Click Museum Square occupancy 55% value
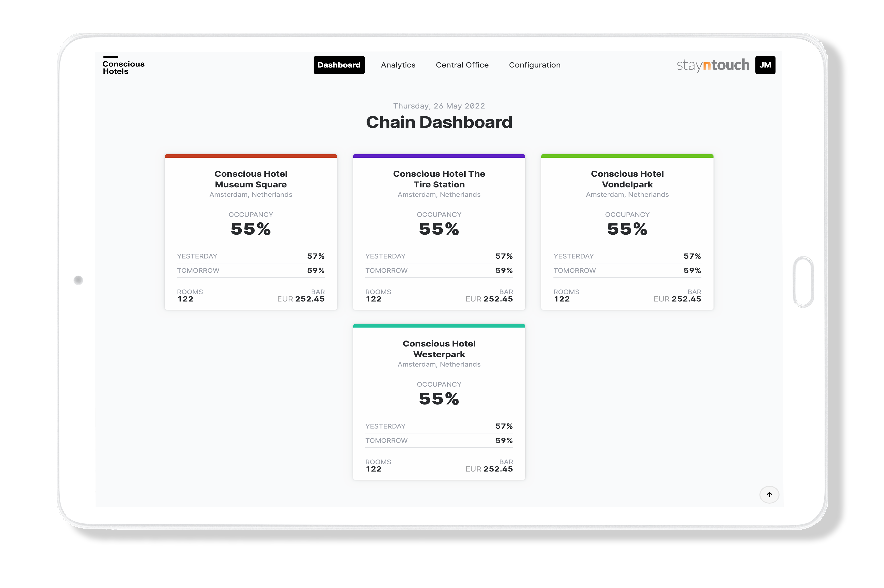Viewport: 884px width, 588px height. tap(251, 229)
